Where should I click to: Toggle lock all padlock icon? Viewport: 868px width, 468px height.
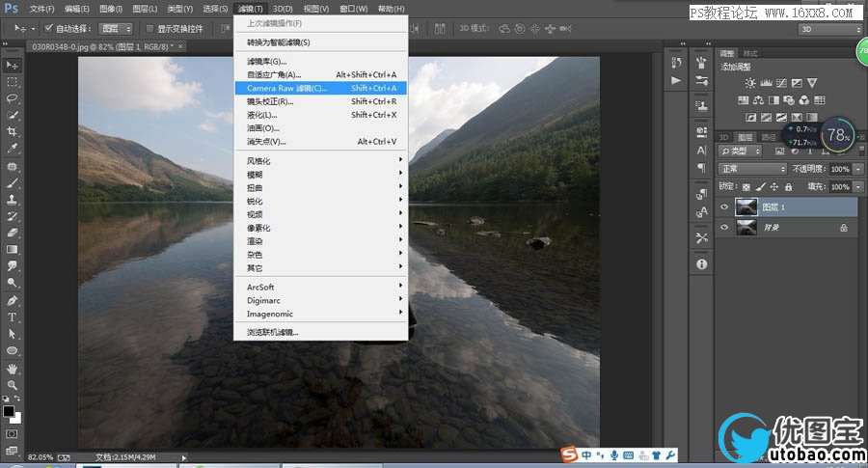(788, 187)
